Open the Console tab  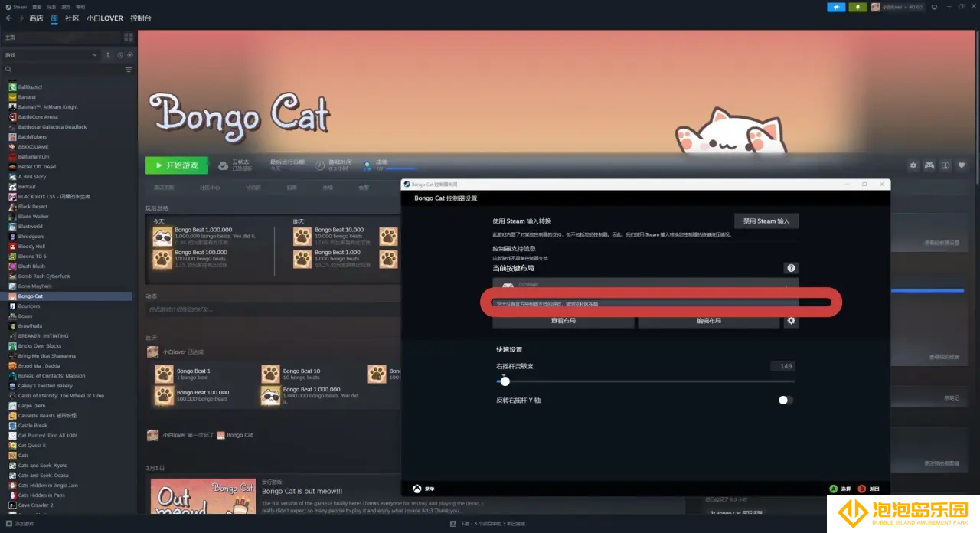coord(141,18)
